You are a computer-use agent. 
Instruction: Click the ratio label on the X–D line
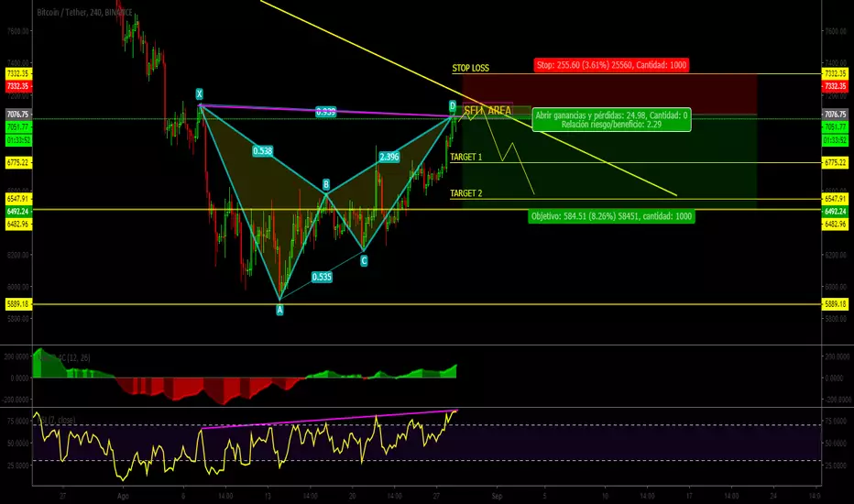pyautogui.click(x=325, y=112)
